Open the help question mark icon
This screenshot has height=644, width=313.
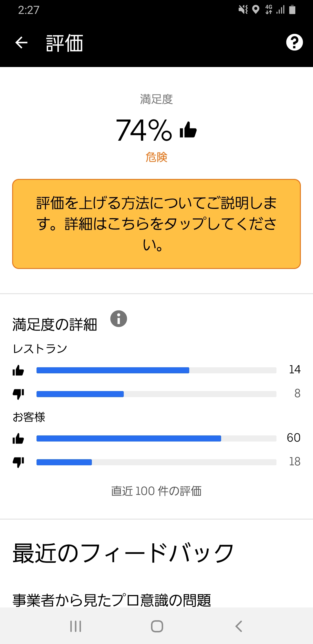pyautogui.click(x=294, y=42)
